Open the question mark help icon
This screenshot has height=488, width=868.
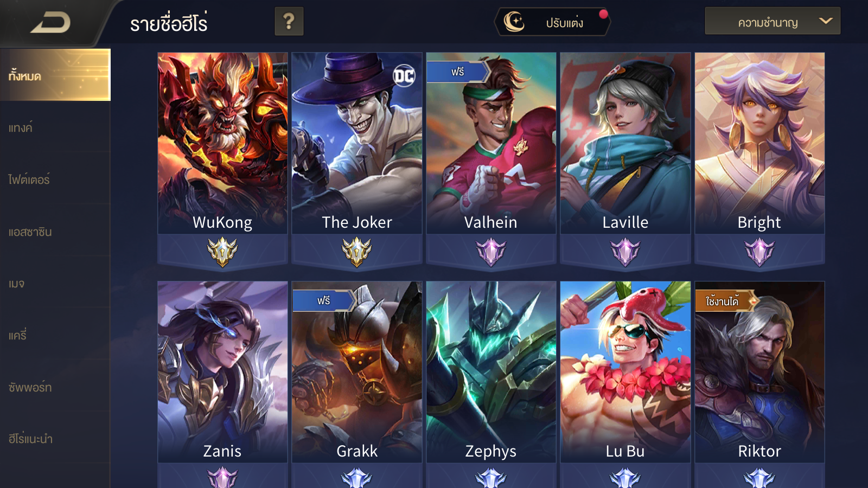[x=289, y=22]
